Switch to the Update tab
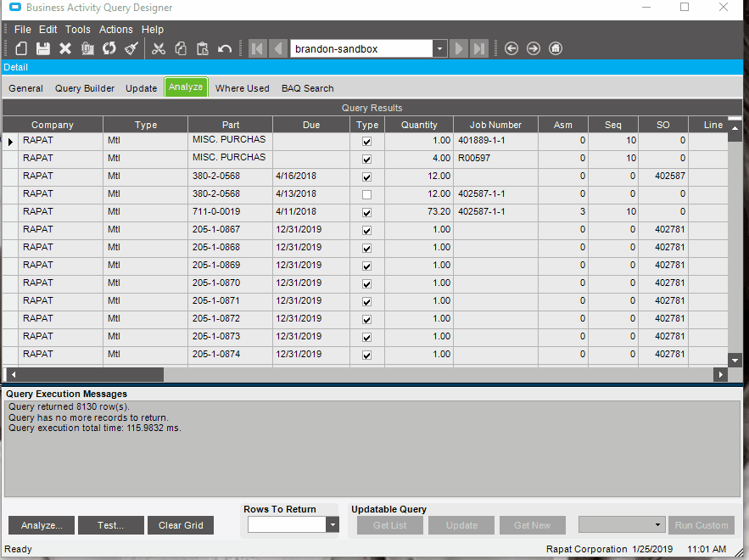Screen dimensions: 749x560 click(x=141, y=88)
